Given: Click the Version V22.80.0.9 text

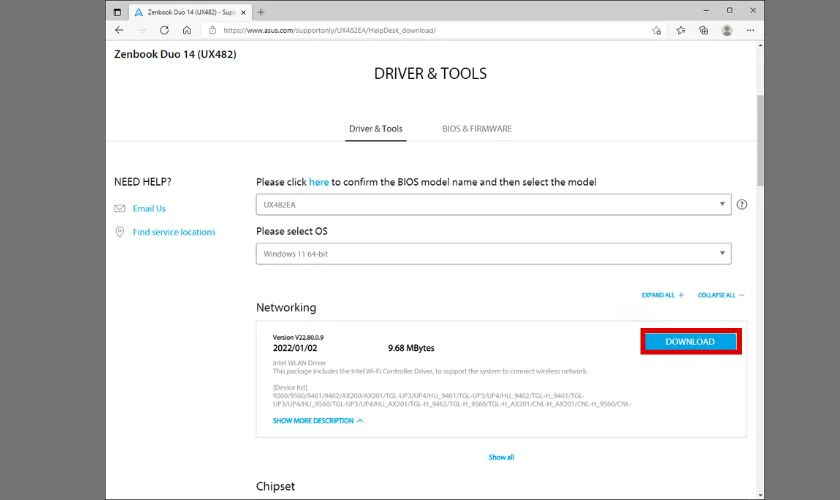Looking at the screenshot, I should (298, 338).
